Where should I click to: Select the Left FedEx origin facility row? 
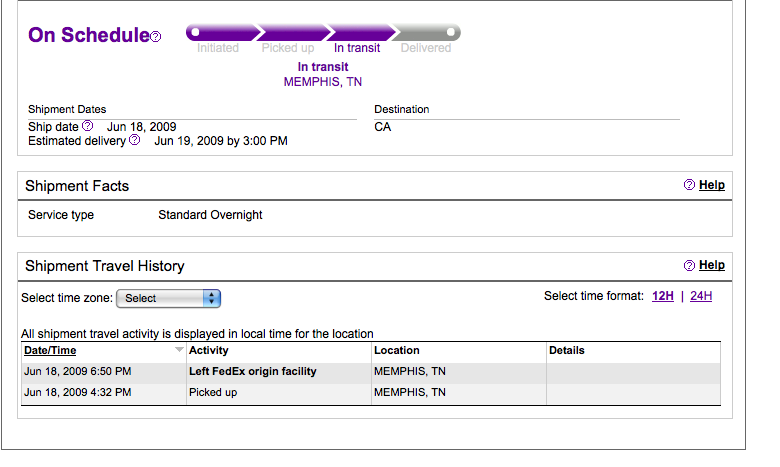pyautogui.click(x=371, y=372)
